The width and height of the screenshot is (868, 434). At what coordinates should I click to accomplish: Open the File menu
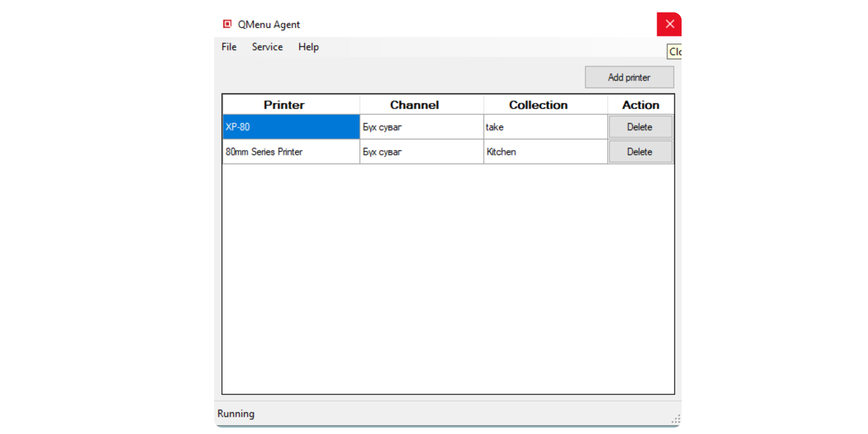[229, 47]
